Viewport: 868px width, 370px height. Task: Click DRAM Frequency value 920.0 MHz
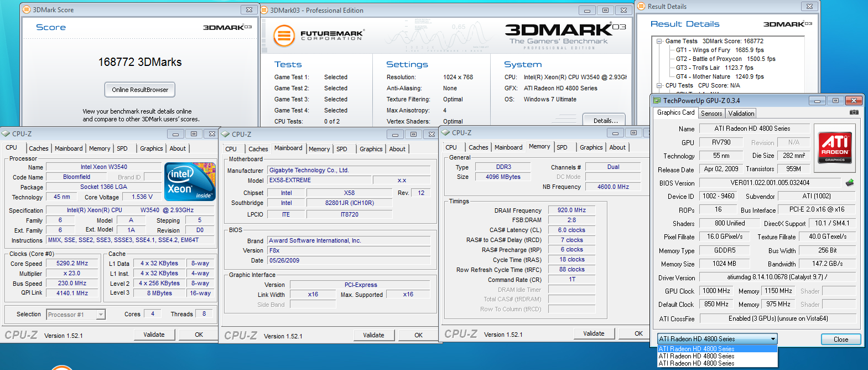coord(571,210)
